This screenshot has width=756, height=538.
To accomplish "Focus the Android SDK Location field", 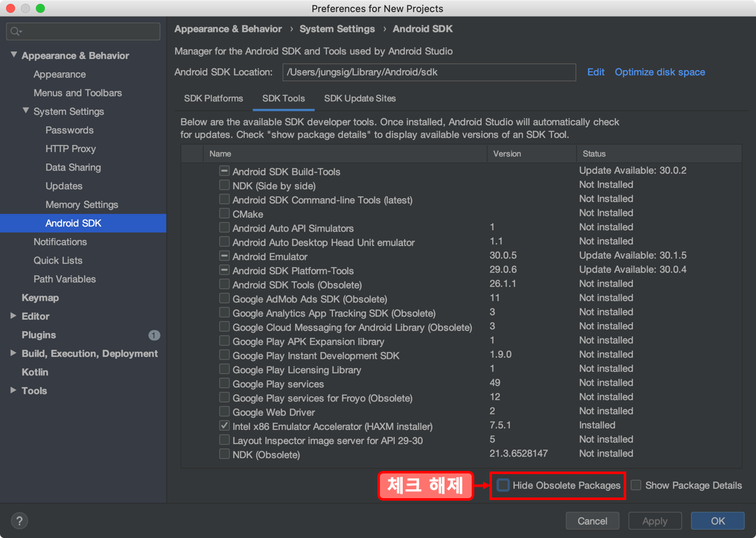I will click(x=429, y=72).
